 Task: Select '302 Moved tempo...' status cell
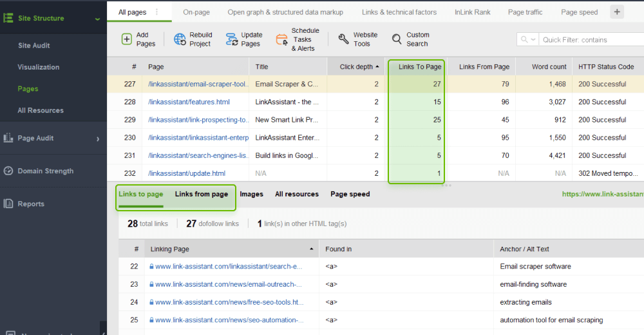coord(608,173)
